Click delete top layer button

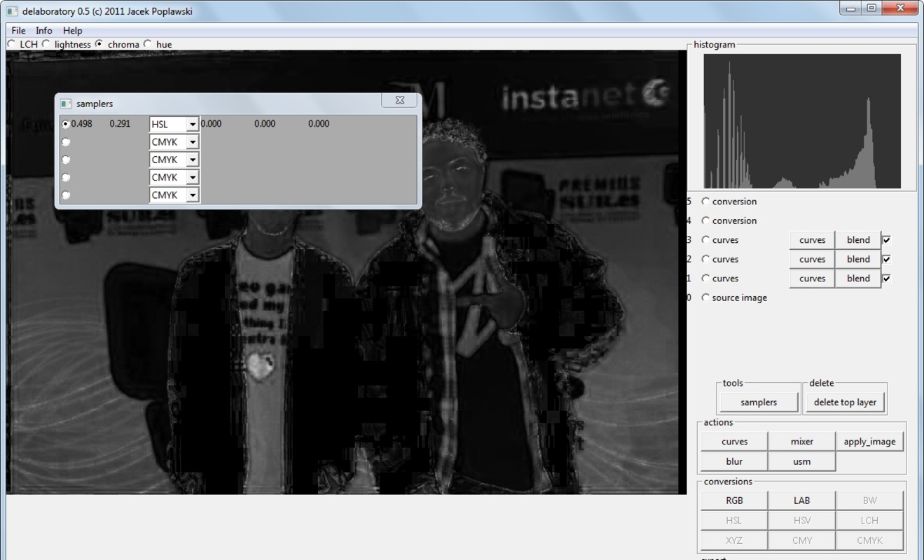[845, 402]
